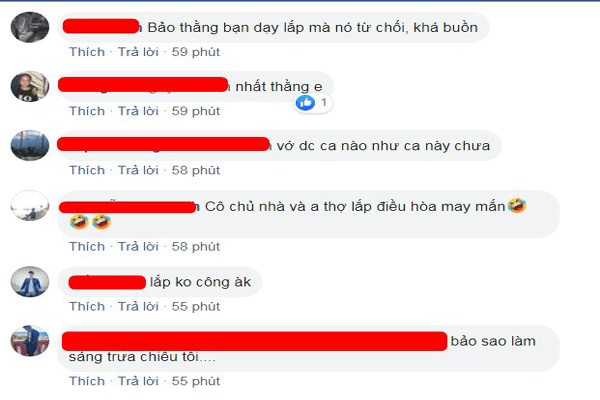
Task: Reply to the 'lắp ko công àk' comment
Action: click(138, 306)
